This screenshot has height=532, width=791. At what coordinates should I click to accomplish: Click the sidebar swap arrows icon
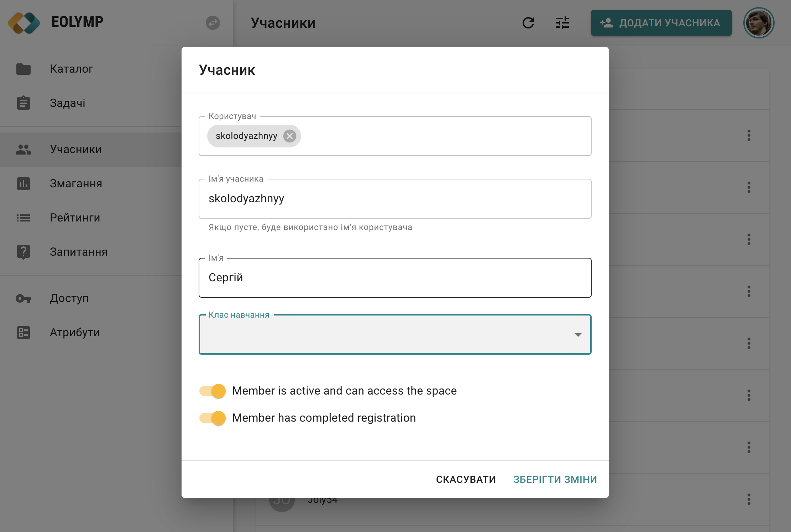click(213, 23)
